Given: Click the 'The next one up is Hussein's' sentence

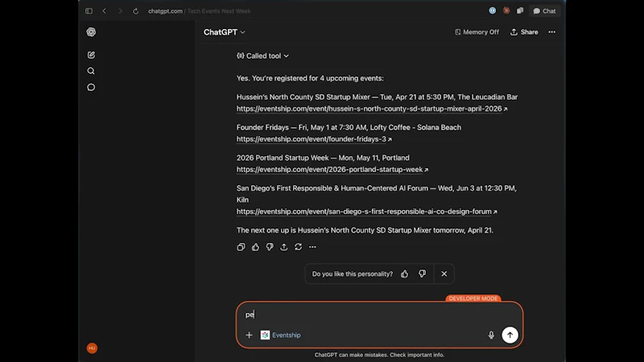Looking at the screenshot, I should (365, 230).
